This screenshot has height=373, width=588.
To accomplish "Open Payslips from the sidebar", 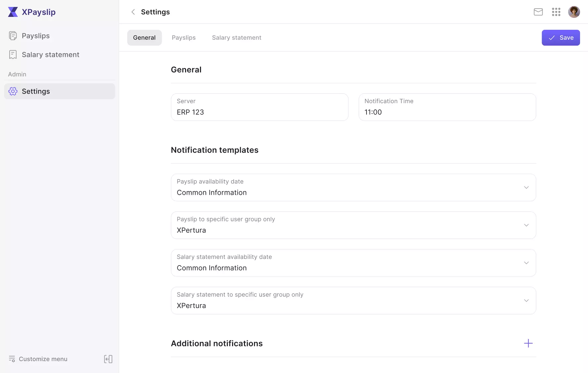I will [60, 36].
